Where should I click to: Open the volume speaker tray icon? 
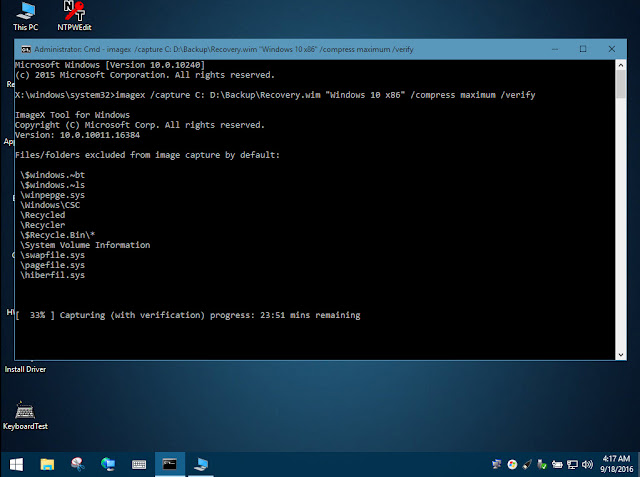point(587,464)
